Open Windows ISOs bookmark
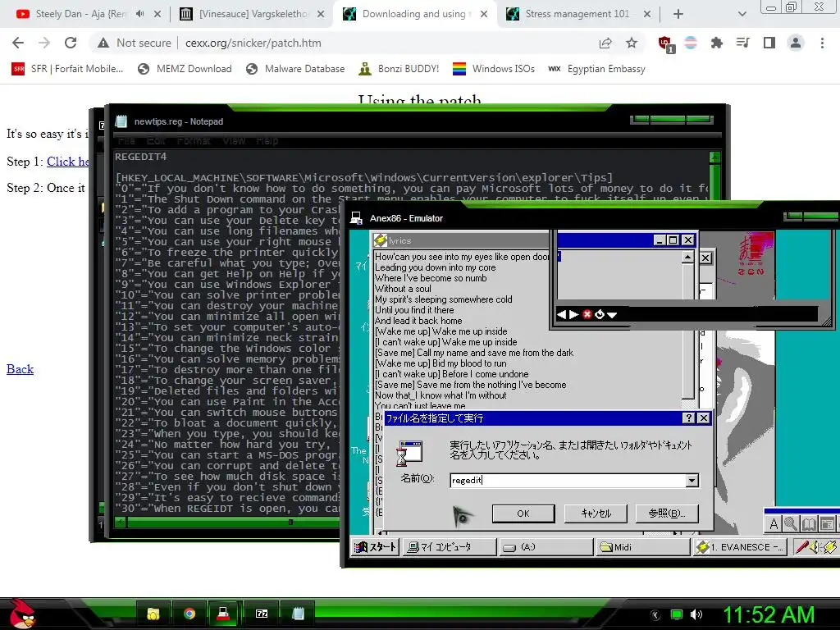This screenshot has width=840, height=630. tap(494, 69)
